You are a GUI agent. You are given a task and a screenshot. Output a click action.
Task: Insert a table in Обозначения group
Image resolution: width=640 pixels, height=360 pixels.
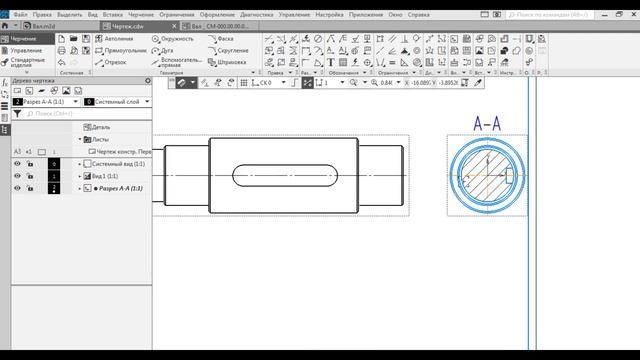pos(343,62)
